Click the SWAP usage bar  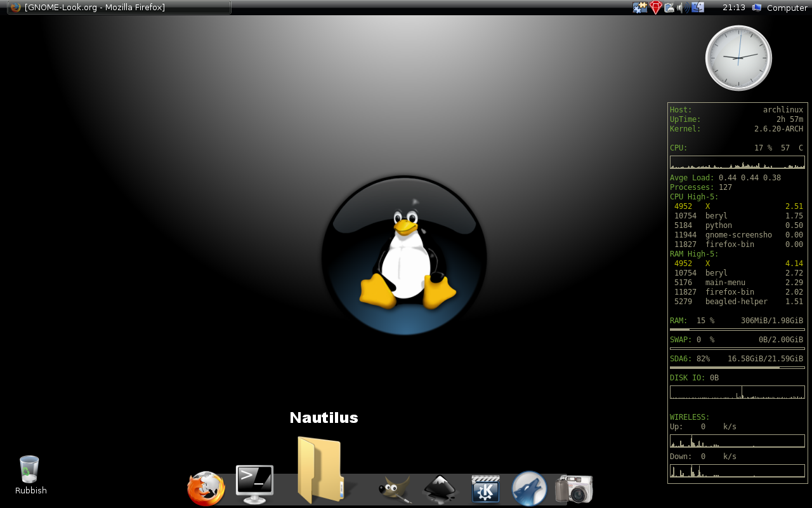(x=737, y=349)
